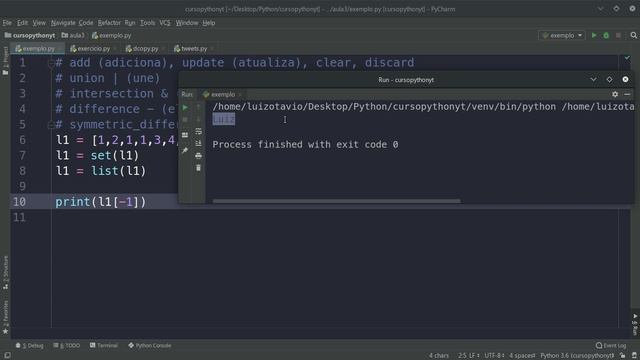Click the green inspection checkmark above editor scrollbar
Screen dimensions: 640x360
627,58
